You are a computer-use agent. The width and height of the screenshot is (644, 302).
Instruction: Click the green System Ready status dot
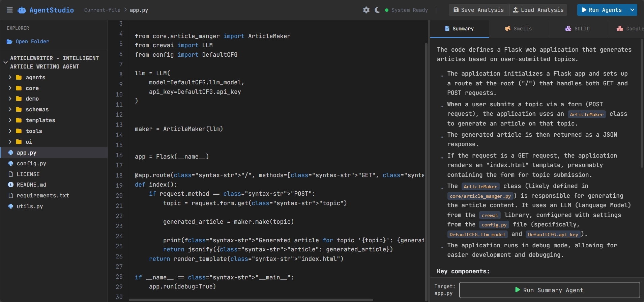[x=387, y=10]
